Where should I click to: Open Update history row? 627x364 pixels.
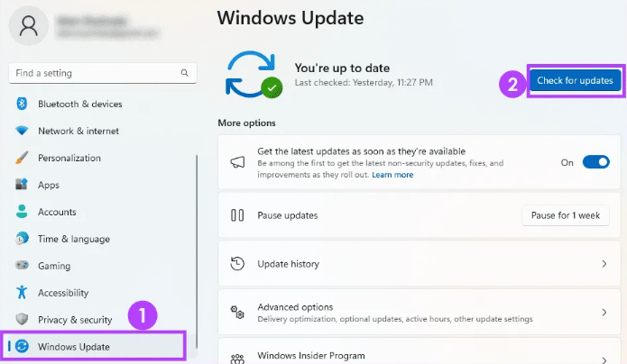[x=420, y=264]
